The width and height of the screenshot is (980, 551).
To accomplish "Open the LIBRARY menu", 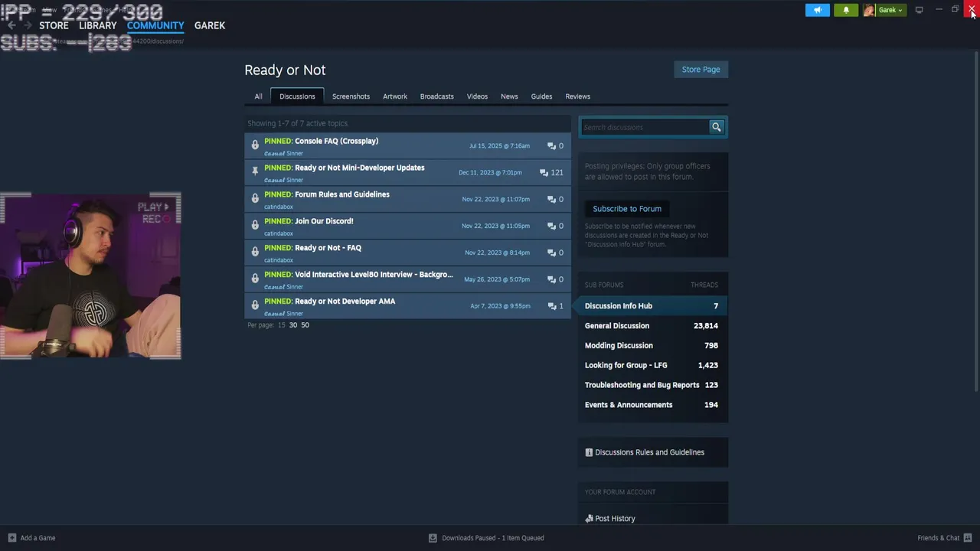I will coord(98,25).
